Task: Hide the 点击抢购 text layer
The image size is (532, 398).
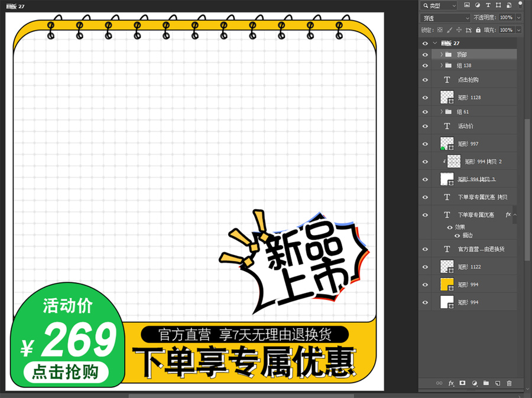Action: click(425, 80)
